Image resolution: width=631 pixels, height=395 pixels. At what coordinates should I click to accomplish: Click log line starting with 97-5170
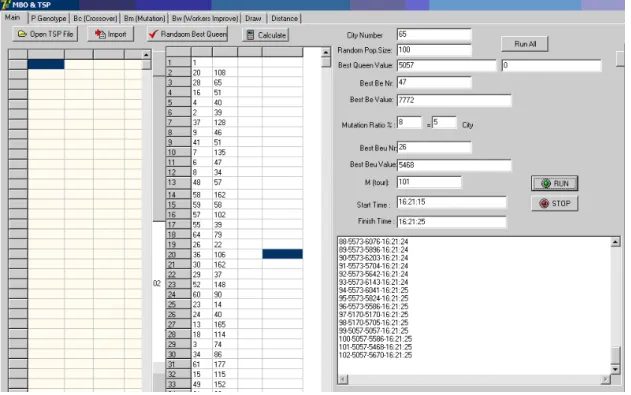coord(373,315)
